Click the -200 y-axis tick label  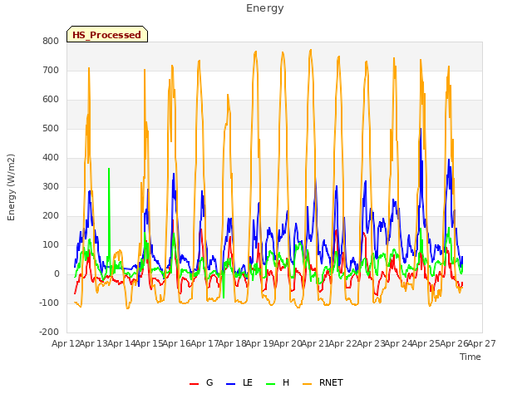coord(49,332)
